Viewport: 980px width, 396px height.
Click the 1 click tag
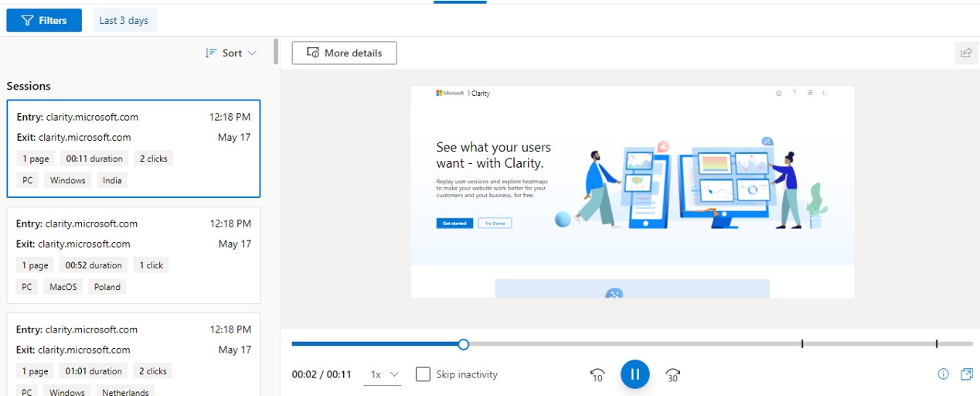(151, 265)
